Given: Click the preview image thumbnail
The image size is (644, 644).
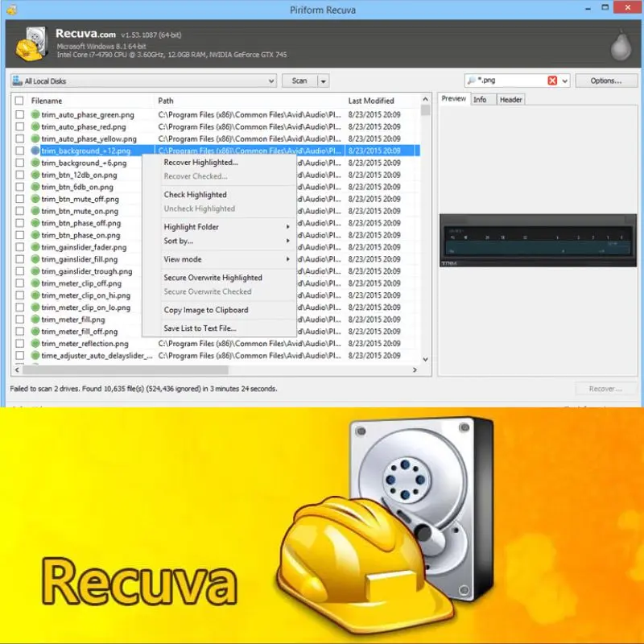Looking at the screenshot, I should pos(535,241).
